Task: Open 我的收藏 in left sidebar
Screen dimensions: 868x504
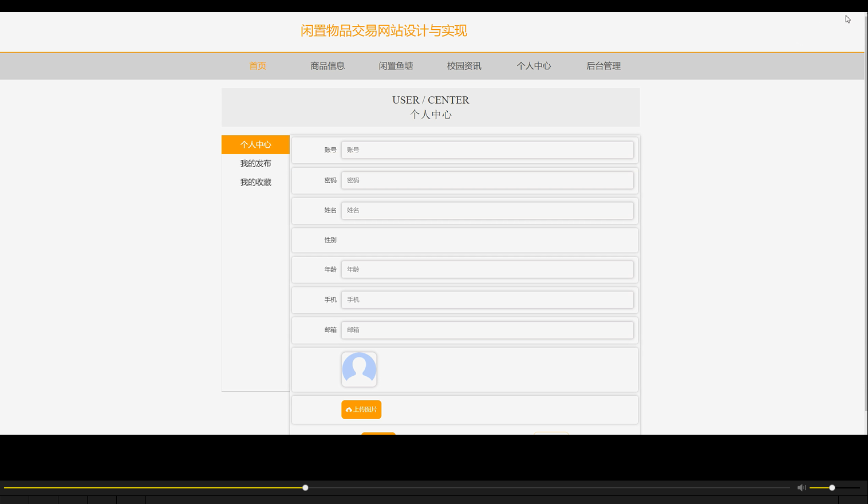Action: tap(255, 182)
